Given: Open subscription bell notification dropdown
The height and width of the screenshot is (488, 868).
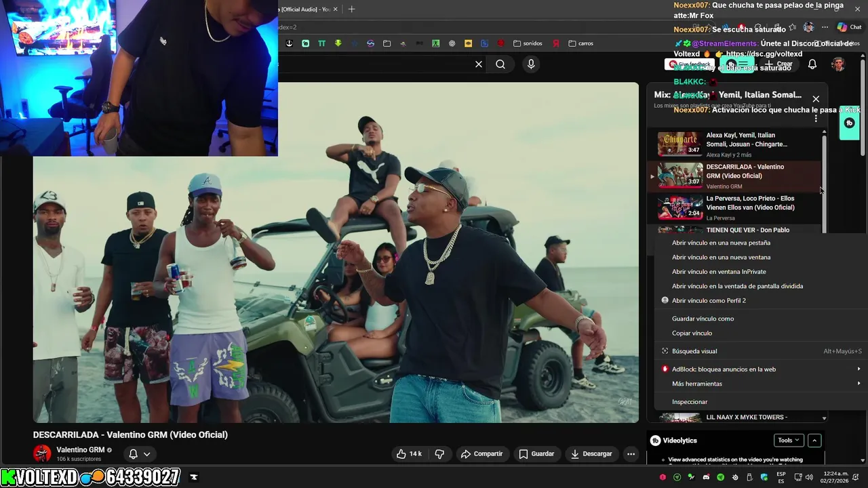Looking at the screenshot, I should pos(139,453).
